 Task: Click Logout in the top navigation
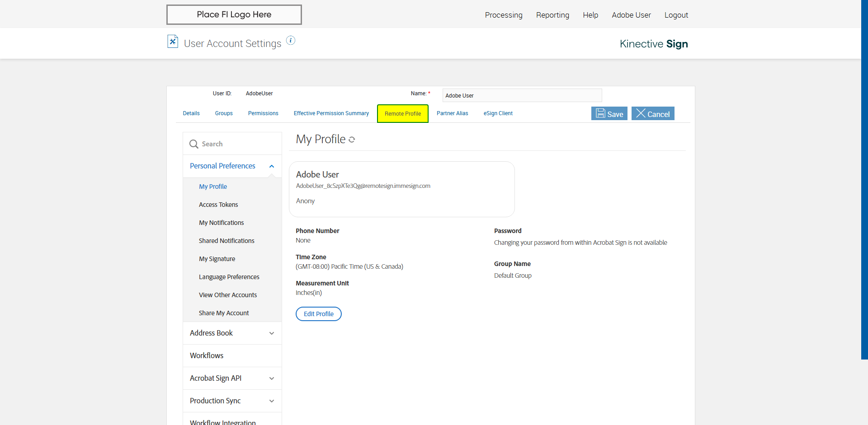(676, 15)
